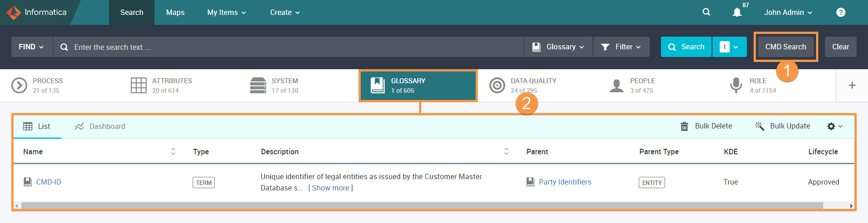Add a category with the plus icon

tap(852, 85)
